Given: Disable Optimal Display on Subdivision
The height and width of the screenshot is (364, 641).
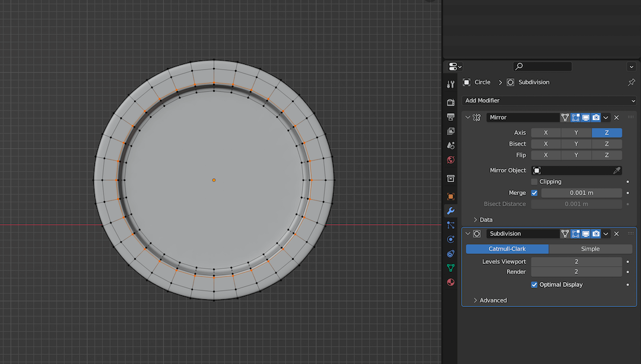Looking at the screenshot, I should [534, 285].
